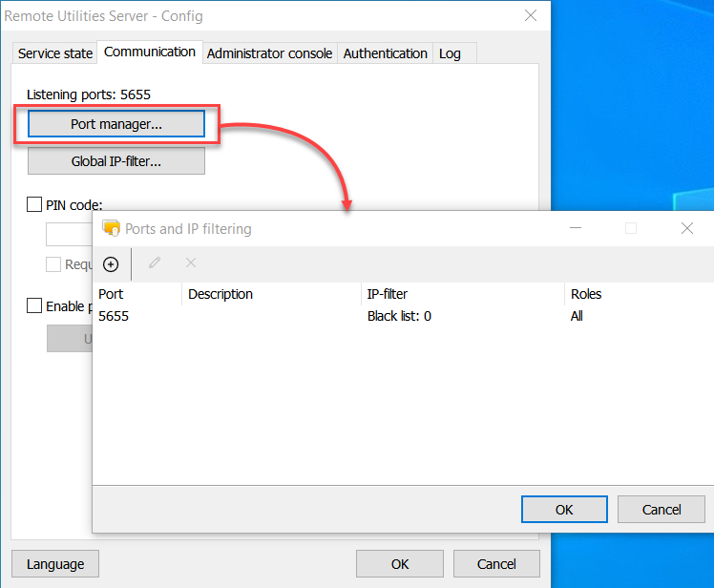Select the port 5655 row

403,316
